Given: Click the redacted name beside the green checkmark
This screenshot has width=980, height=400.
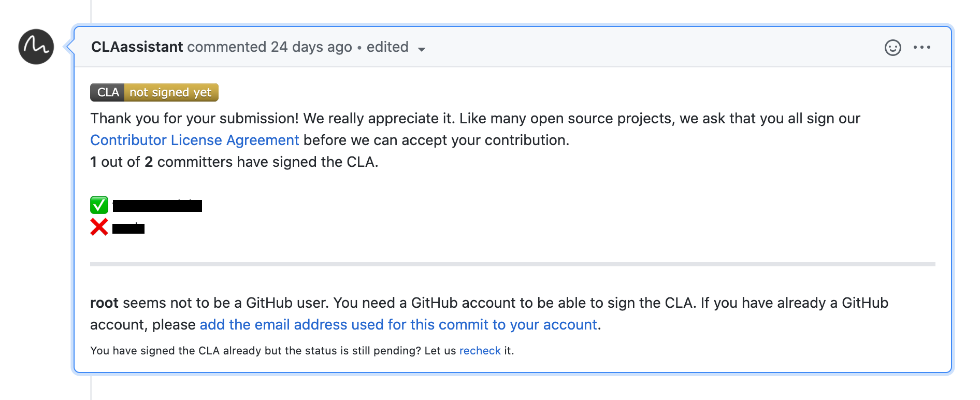Looking at the screenshot, I should (x=157, y=206).
